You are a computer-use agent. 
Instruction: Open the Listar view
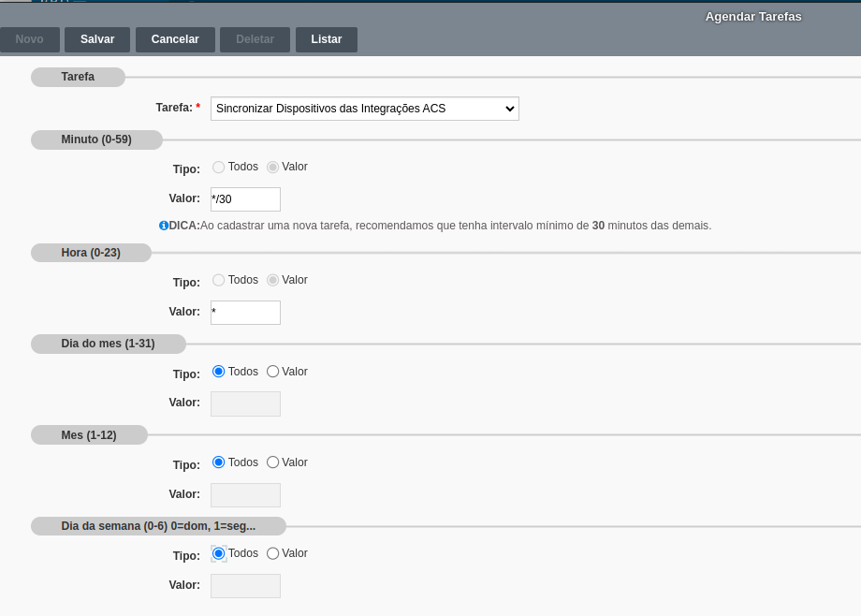(x=326, y=39)
